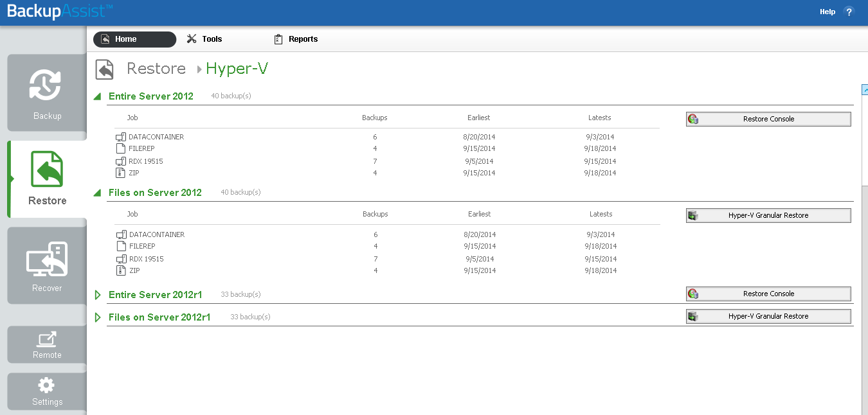The image size is (868, 415).
Task: Click the Help link in header
Action: coord(827,12)
